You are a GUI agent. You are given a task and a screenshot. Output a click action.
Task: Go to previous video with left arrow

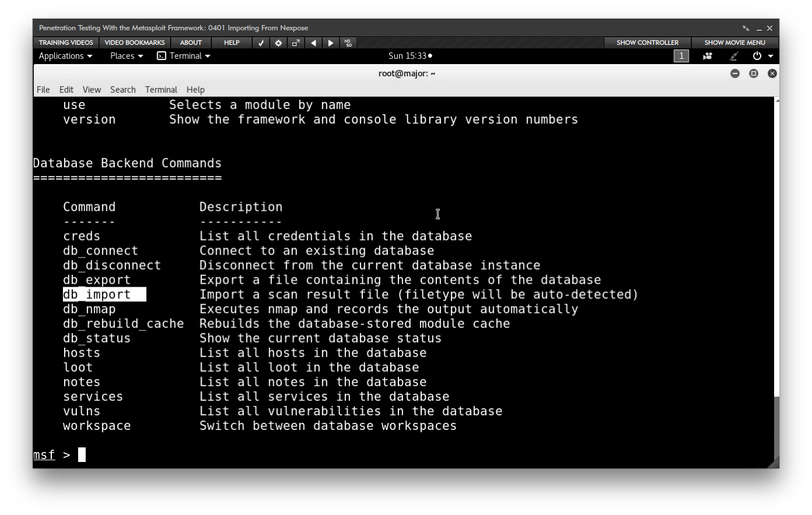click(x=313, y=43)
